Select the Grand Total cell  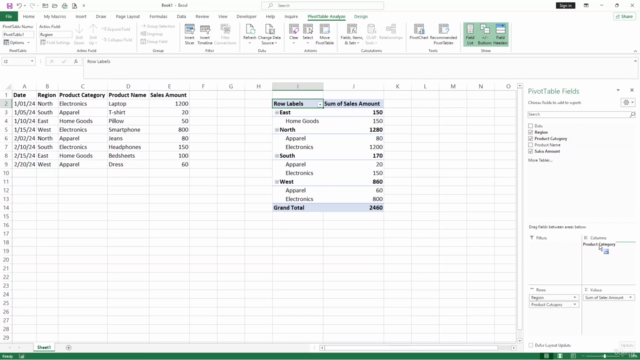[x=298, y=208]
